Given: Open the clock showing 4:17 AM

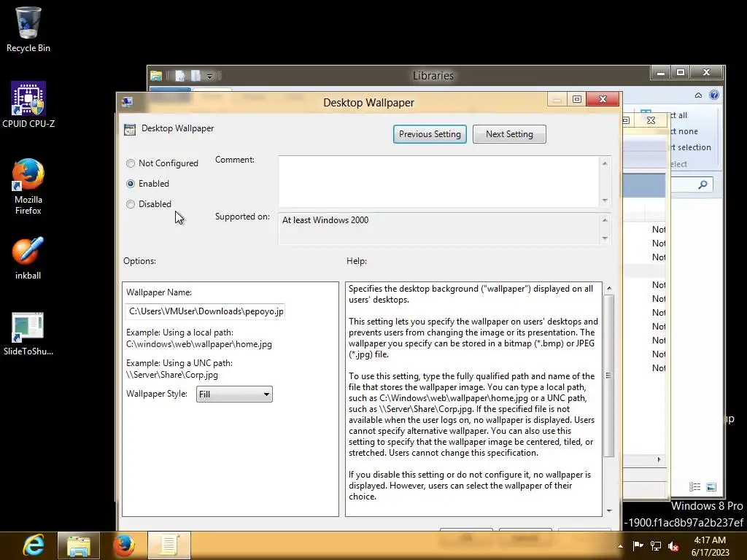Looking at the screenshot, I should pyautogui.click(x=710, y=545).
